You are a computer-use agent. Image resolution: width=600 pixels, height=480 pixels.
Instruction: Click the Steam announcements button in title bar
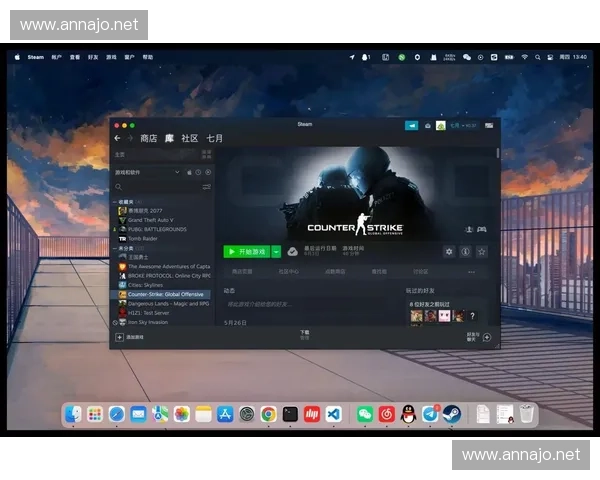tap(411, 126)
